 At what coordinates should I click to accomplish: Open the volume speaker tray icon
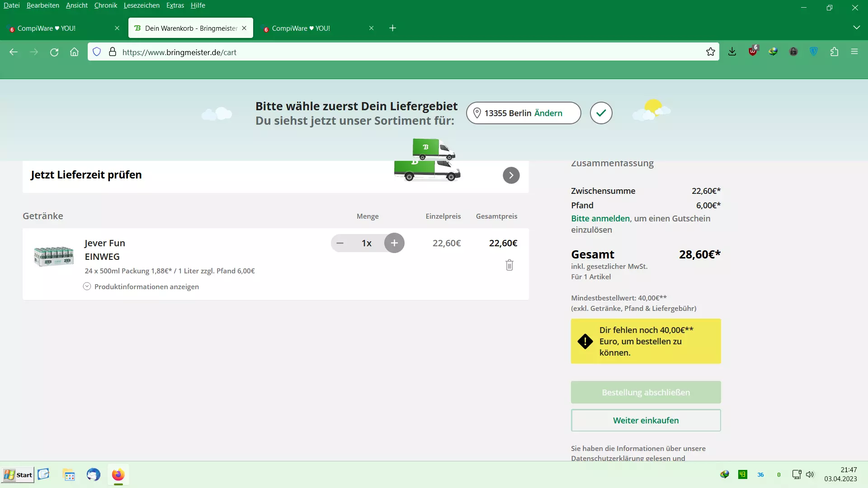click(x=810, y=474)
